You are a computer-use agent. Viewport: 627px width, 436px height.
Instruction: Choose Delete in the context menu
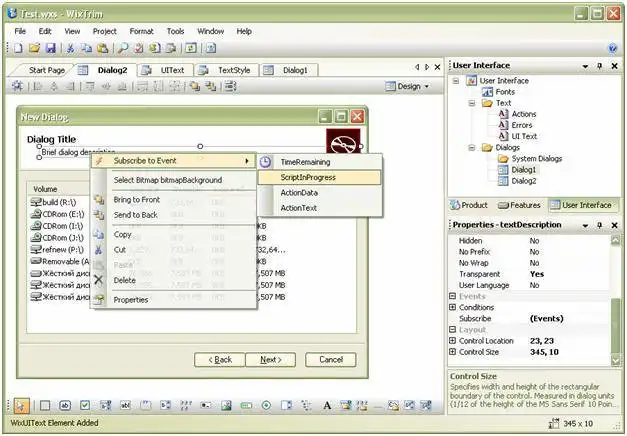coord(174,280)
